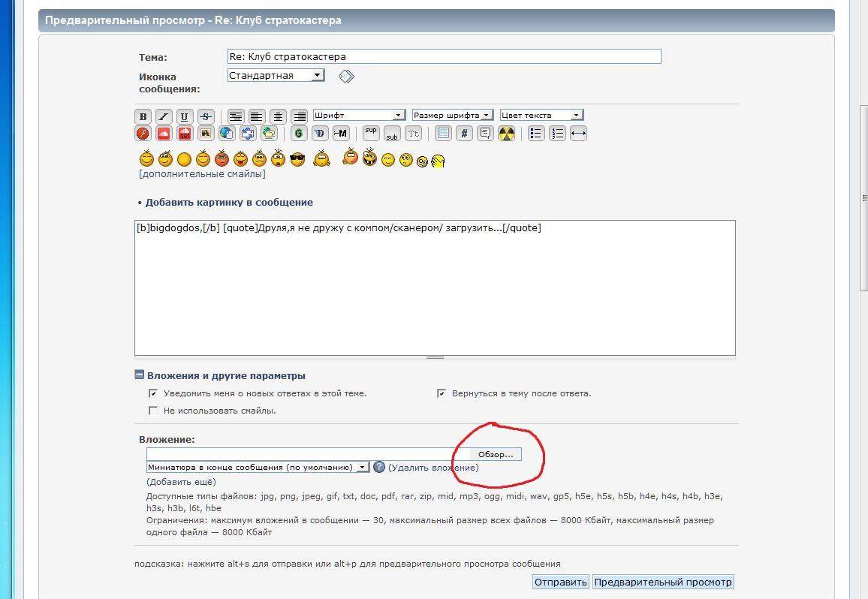Click the yellow radiation symbol icon
Viewport: 868px width, 599px height.
pyautogui.click(x=506, y=134)
